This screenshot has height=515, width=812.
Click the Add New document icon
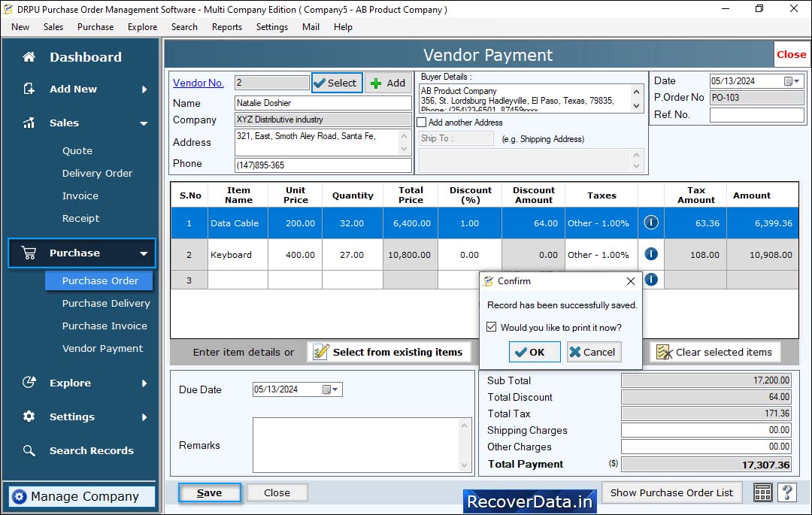[29, 89]
